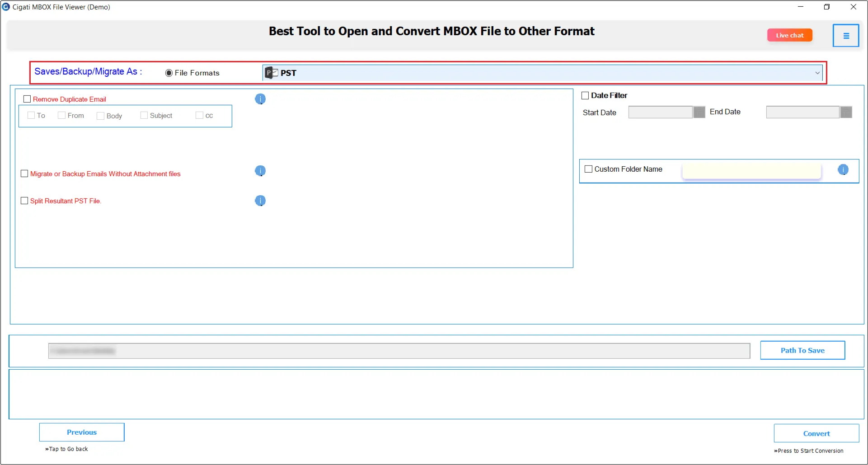Click info icon next to Custom Folder Name
The height and width of the screenshot is (465, 868).
click(843, 169)
